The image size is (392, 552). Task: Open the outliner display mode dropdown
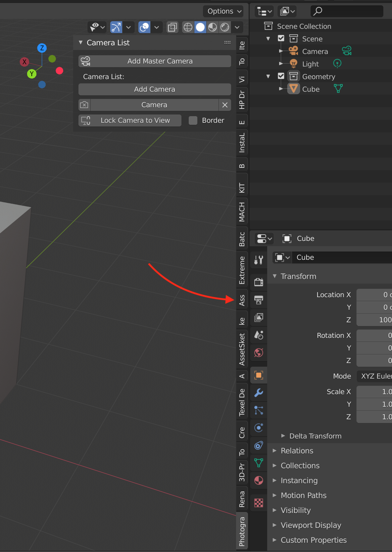coord(287,11)
